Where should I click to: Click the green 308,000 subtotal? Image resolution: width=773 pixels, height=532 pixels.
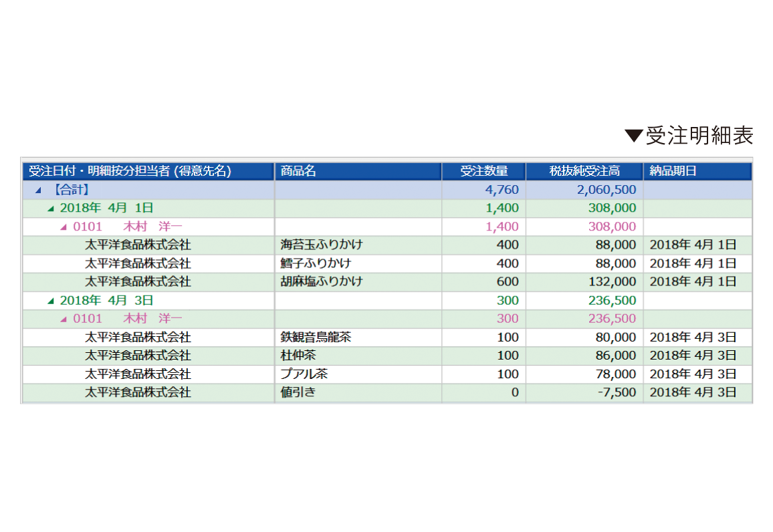pos(612,208)
